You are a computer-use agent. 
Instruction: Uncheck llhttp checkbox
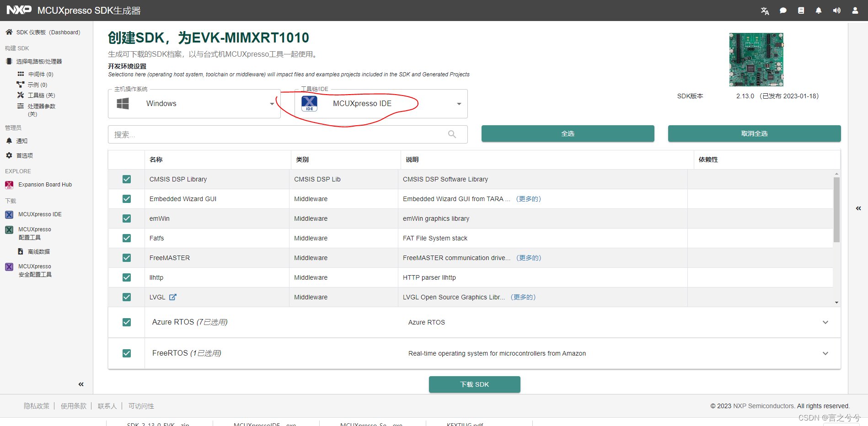tap(127, 277)
